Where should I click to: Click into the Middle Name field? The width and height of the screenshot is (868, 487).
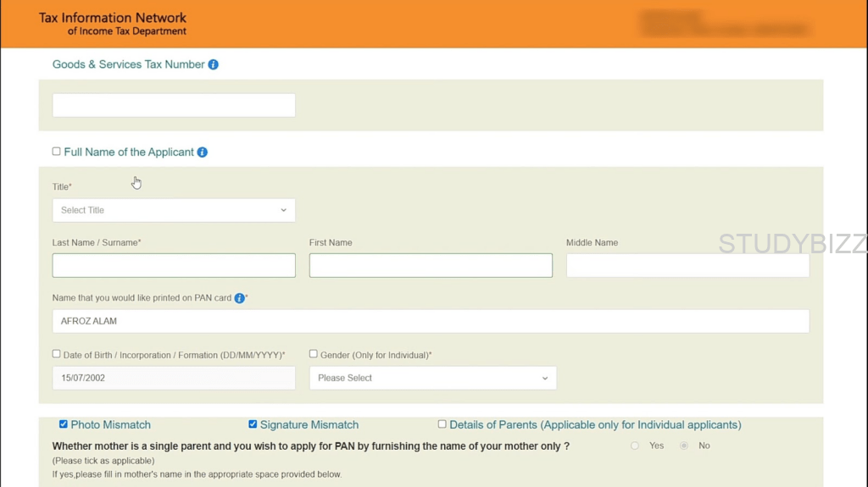tap(687, 265)
